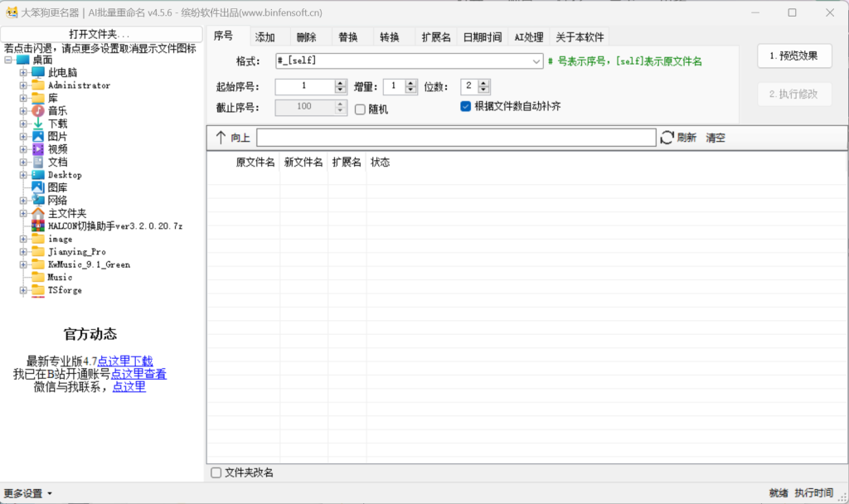The width and height of the screenshot is (849, 504).
Task: Click the 下载 (Downloads) icon in tree
Action: click(x=37, y=123)
